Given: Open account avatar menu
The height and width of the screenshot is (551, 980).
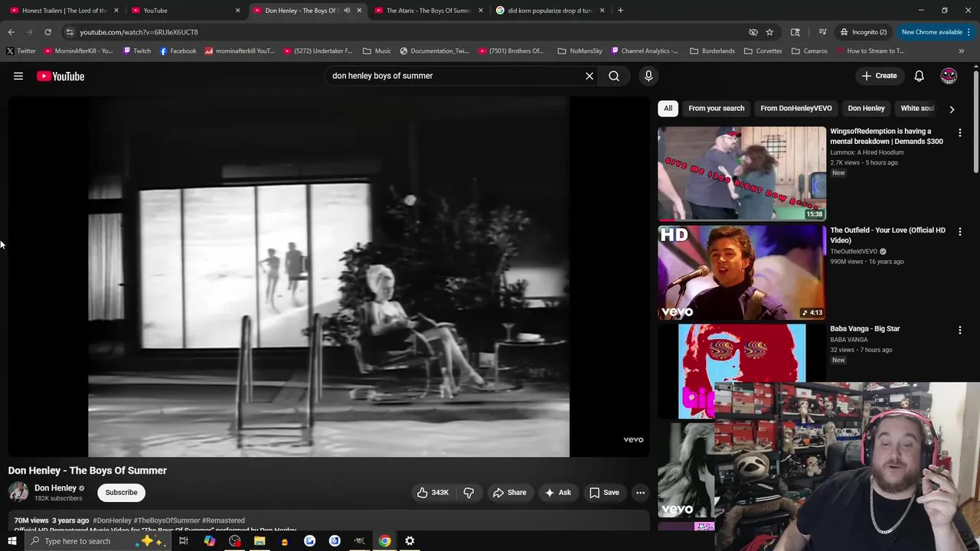Looking at the screenshot, I should 949,76.
